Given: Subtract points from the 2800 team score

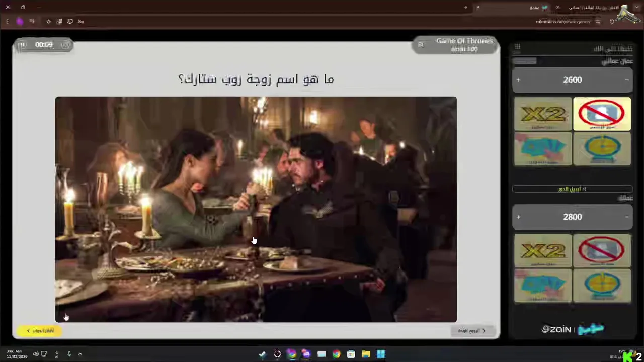Looking at the screenshot, I should (x=627, y=217).
